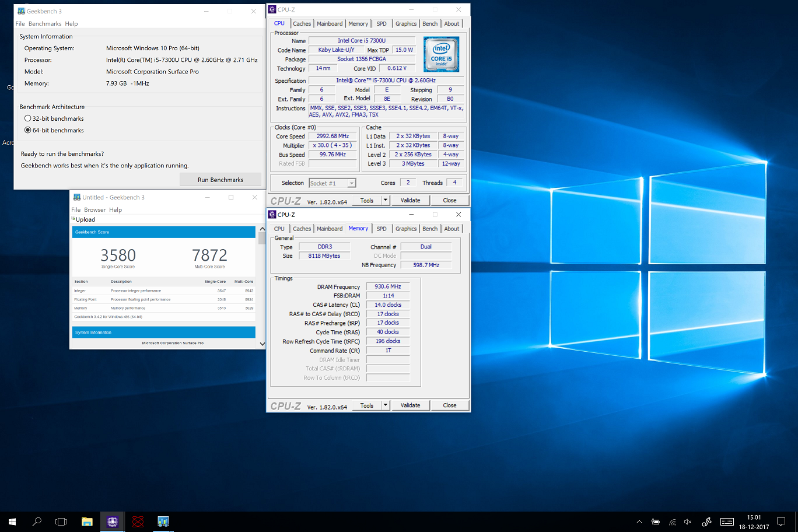Click the Upload page icon

pyautogui.click(x=73, y=219)
